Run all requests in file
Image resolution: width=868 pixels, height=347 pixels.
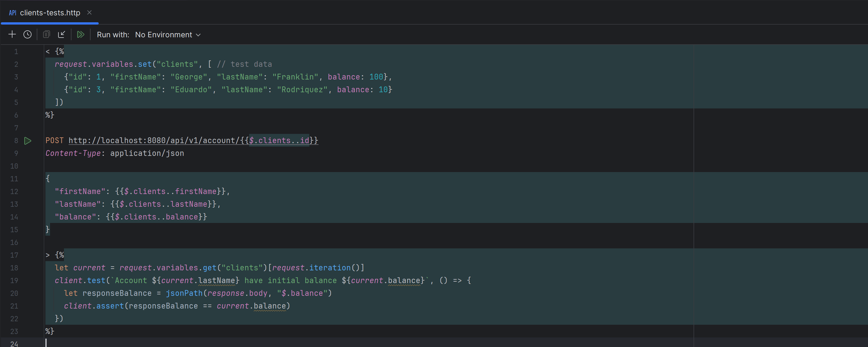(x=80, y=34)
